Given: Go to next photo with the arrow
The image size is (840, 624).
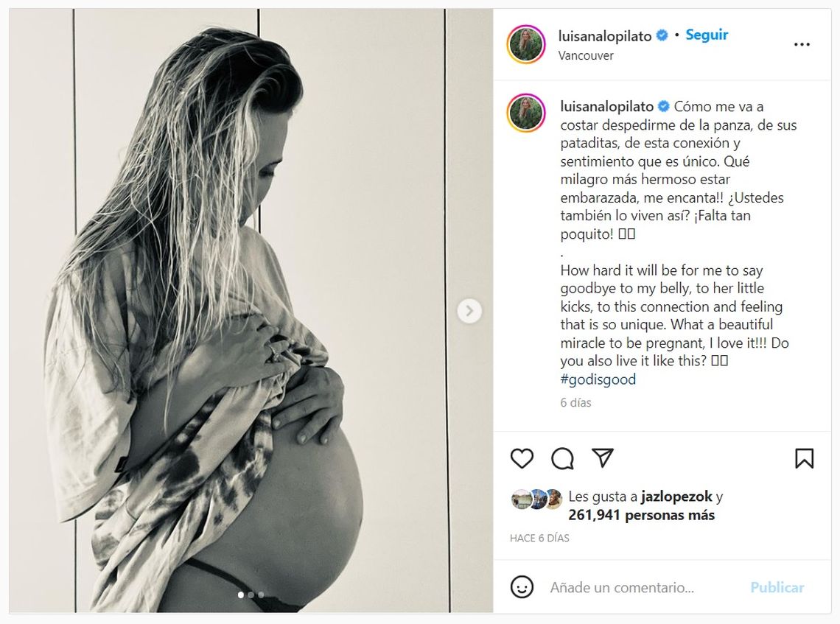Looking at the screenshot, I should tap(469, 311).
